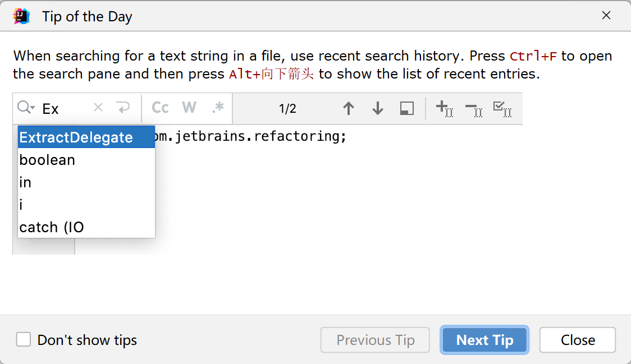Click unselect occurrence minus icon

pos(474,109)
